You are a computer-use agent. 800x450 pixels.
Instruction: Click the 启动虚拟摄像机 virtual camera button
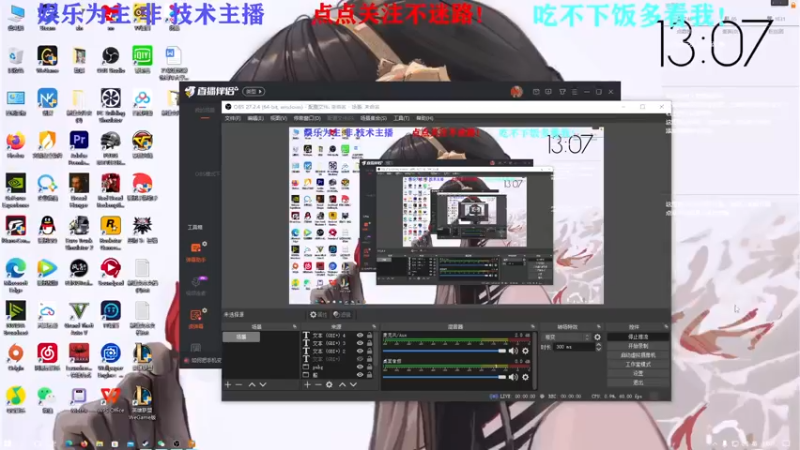tap(638, 355)
